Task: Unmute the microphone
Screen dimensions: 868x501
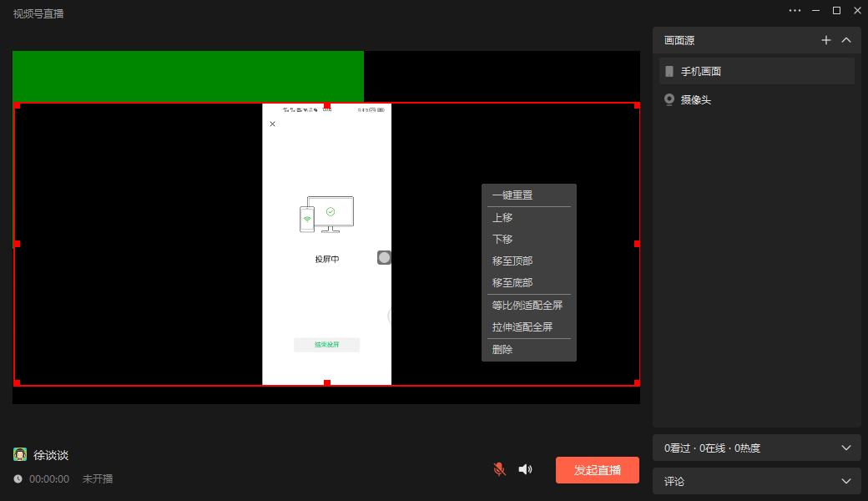Action: point(498,469)
